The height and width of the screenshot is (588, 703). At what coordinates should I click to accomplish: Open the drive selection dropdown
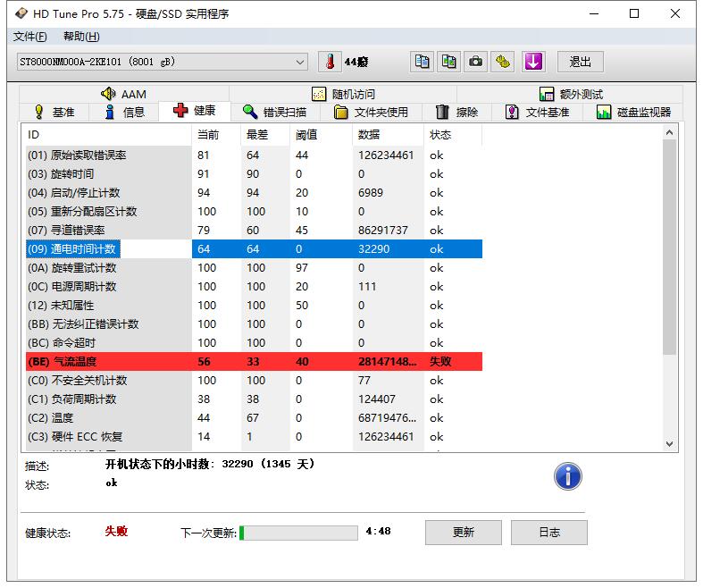click(163, 62)
